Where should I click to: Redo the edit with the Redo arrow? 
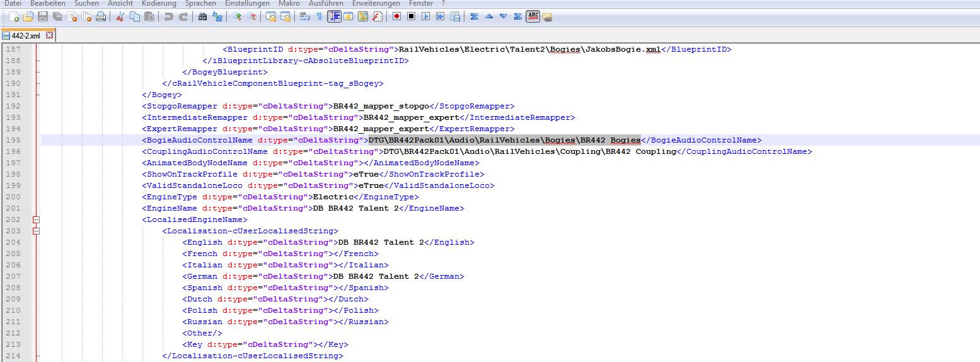[x=183, y=16]
